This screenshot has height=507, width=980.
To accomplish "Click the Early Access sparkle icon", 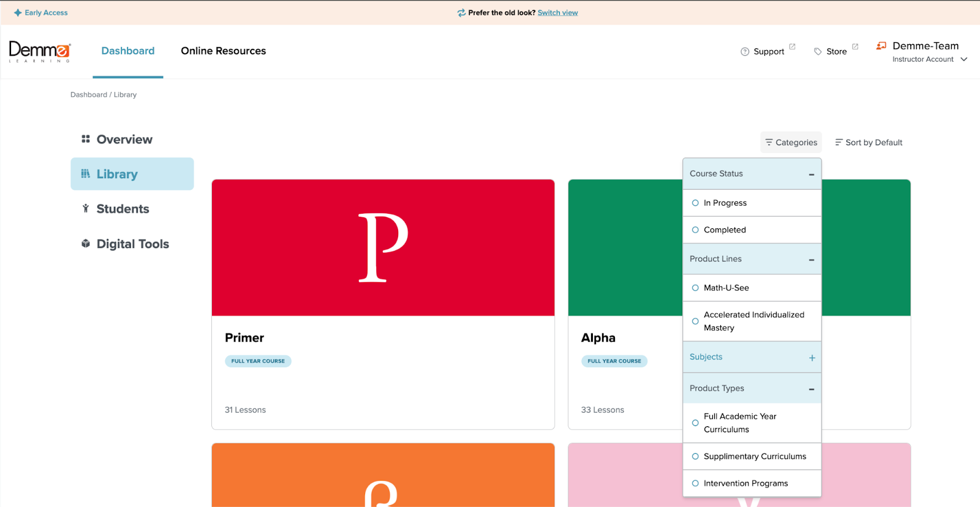I will pos(18,12).
